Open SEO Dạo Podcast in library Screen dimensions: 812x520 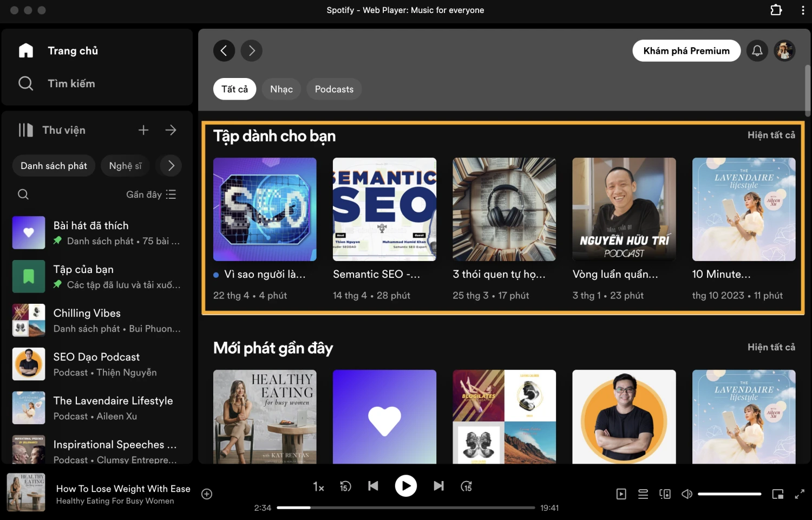(x=97, y=364)
